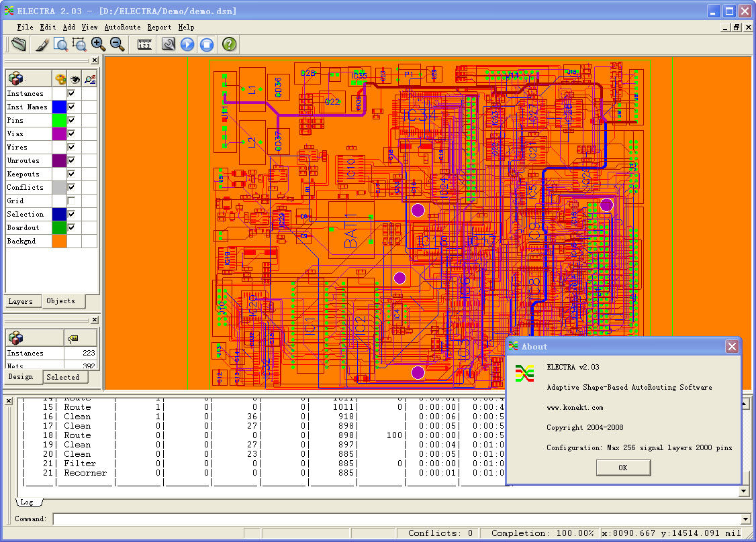Toggle Boardout visibility checkbox
756x542 pixels.
point(71,227)
